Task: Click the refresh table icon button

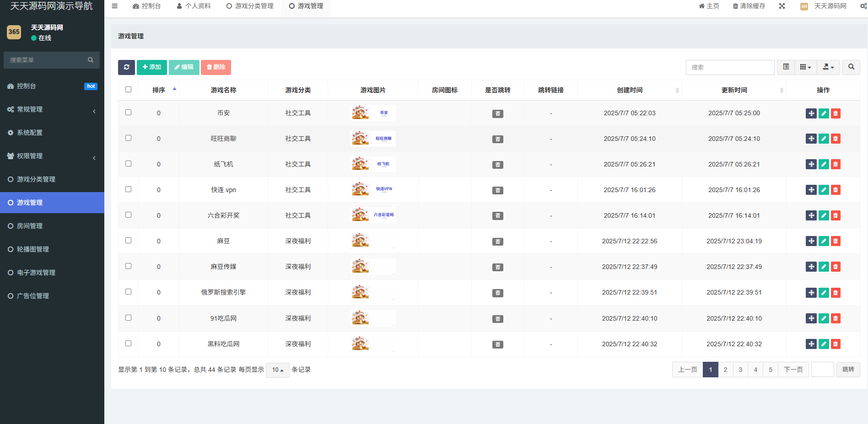Action: 126,67
